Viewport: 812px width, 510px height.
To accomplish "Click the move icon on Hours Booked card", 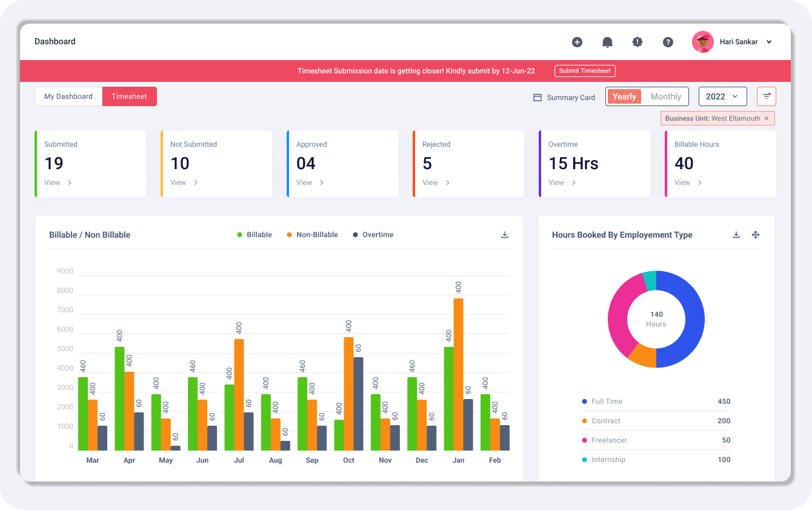I will pyautogui.click(x=756, y=235).
